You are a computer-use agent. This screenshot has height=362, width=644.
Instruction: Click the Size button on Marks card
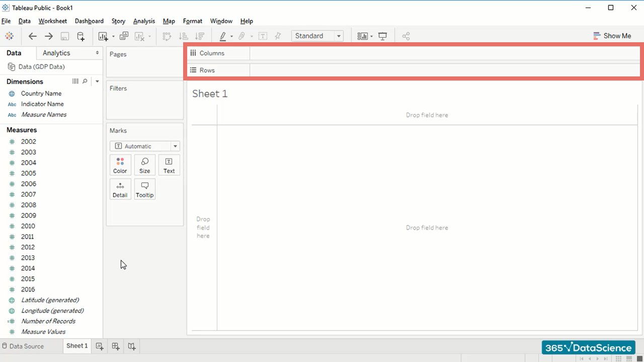(x=144, y=165)
